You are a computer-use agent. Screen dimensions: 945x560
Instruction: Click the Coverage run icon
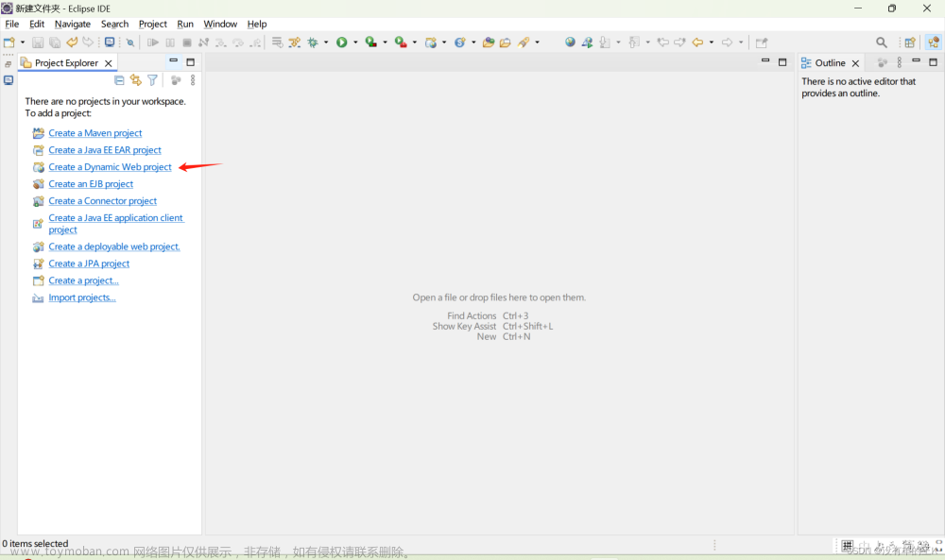pos(371,42)
